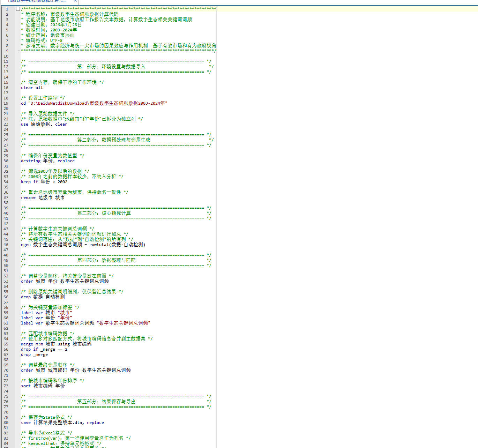Click the label var 数字生态关键词总词频 line

pyautogui.click(x=85, y=323)
